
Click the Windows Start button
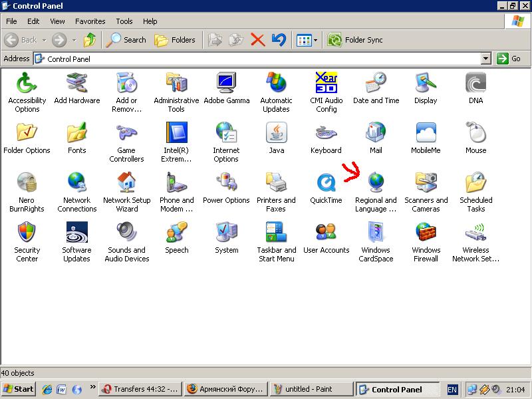click(19, 389)
